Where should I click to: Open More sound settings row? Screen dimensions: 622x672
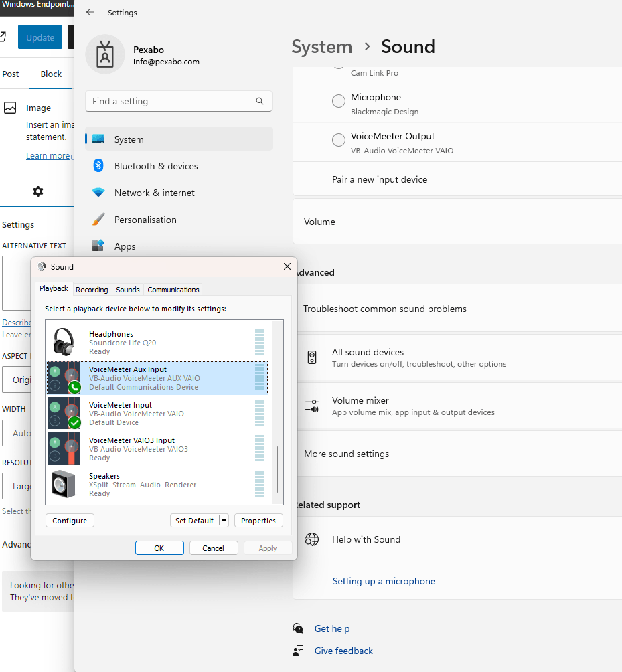pos(457,454)
